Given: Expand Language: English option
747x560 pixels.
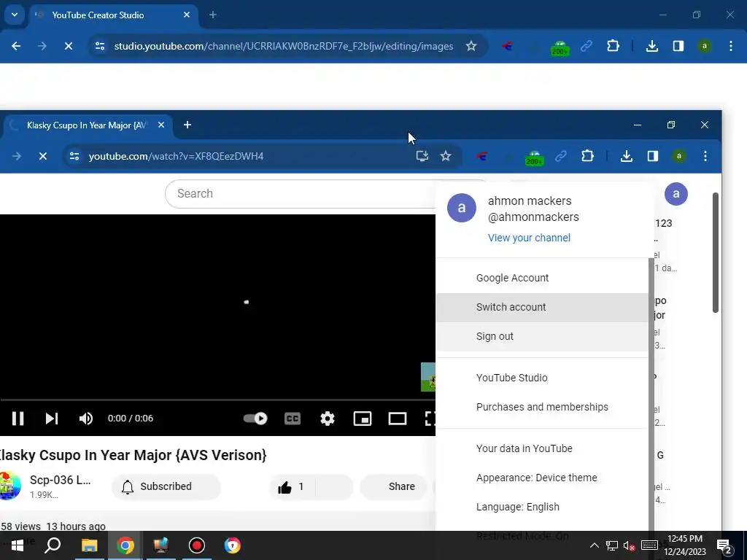Looking at the screenshot, I should [542, 507].
